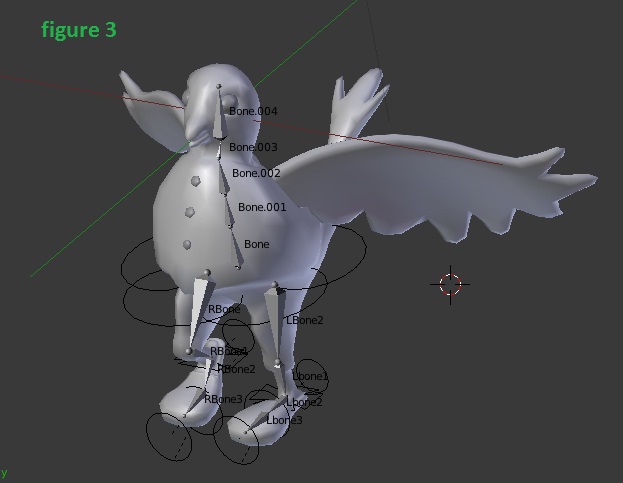623x483 pixels.
Task: Click the bottom chest button on bird
Action: pyautogui.click(x=187, y=245)
